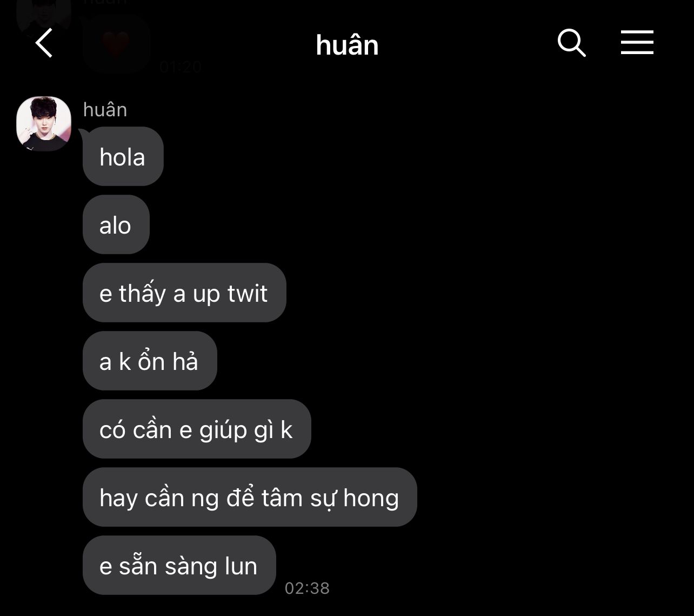Select the alo message bubble
The height and width of the screenshot is (616, 694).
tap(116, 224)
